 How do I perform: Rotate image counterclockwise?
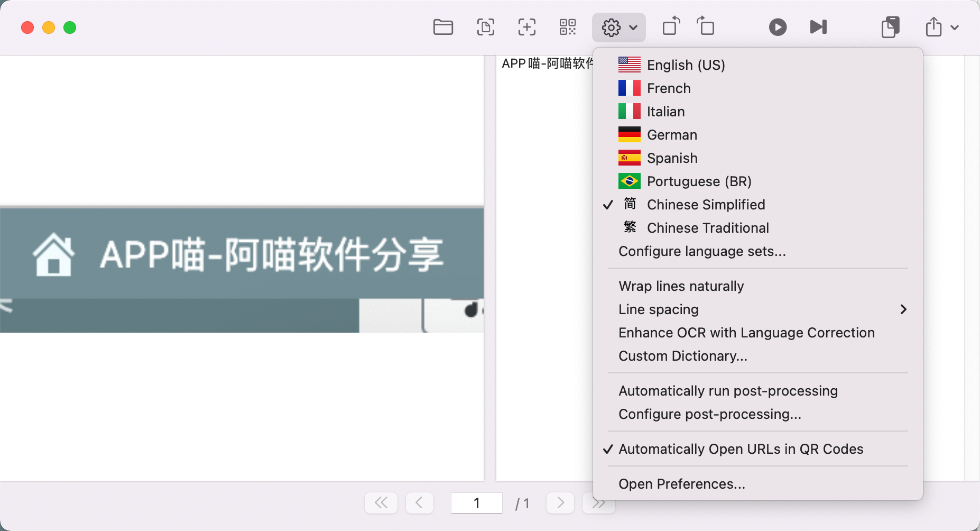(x=671, y=26)
